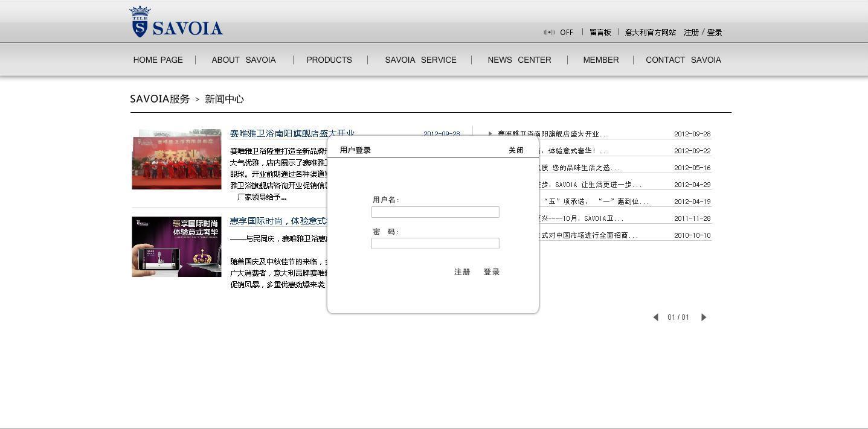This screenshot has height=429, width=868.
Task: Open the MEMBER menu item
Action: pos(600,60)
